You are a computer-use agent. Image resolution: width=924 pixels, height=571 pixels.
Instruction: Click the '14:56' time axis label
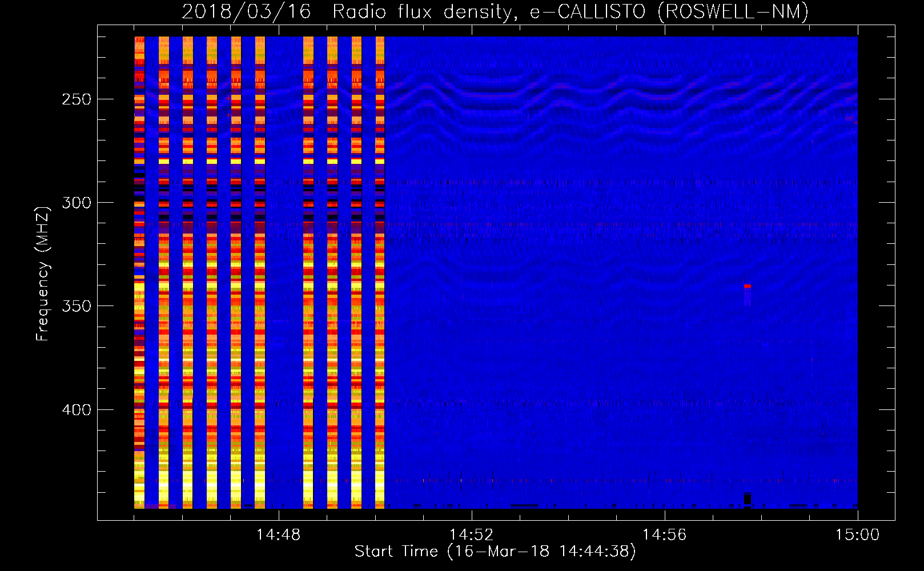(664, 535)
